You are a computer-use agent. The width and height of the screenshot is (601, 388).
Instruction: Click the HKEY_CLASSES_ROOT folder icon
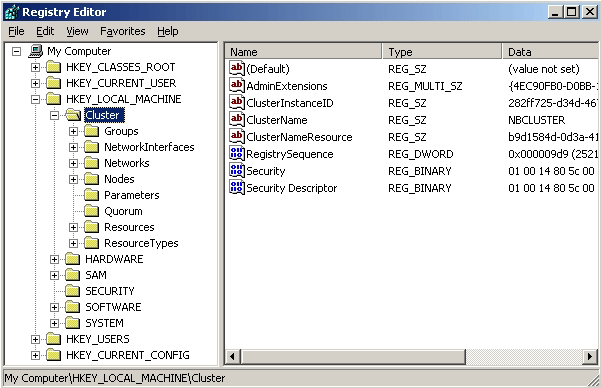[x=53, y=67]
